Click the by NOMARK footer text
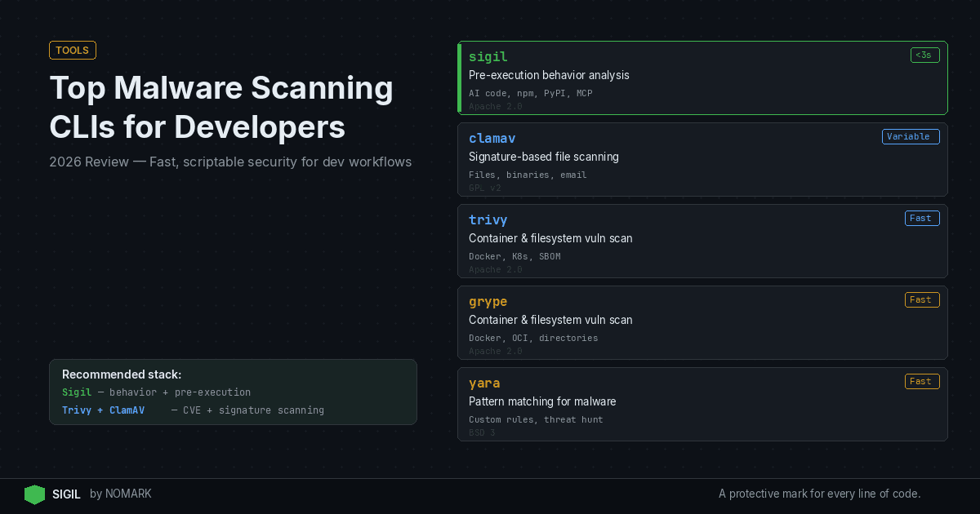 (120, 494)
